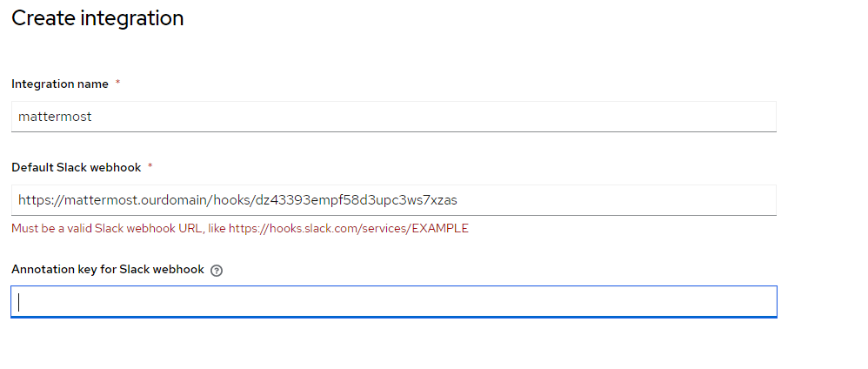This screenshot has width=868, height=369.
Task: Click the example hooks.slack.com URL in error text
Action: click(x=348, y=229)
